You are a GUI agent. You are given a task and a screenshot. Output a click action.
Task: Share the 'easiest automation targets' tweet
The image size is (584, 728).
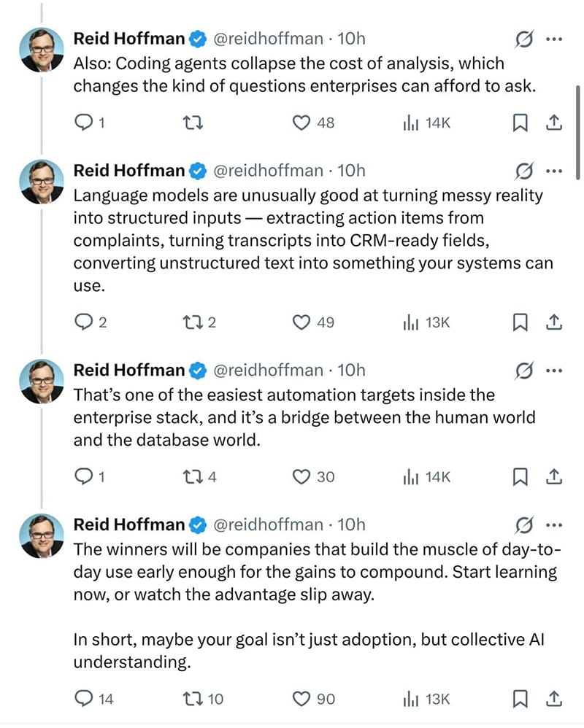554,477
